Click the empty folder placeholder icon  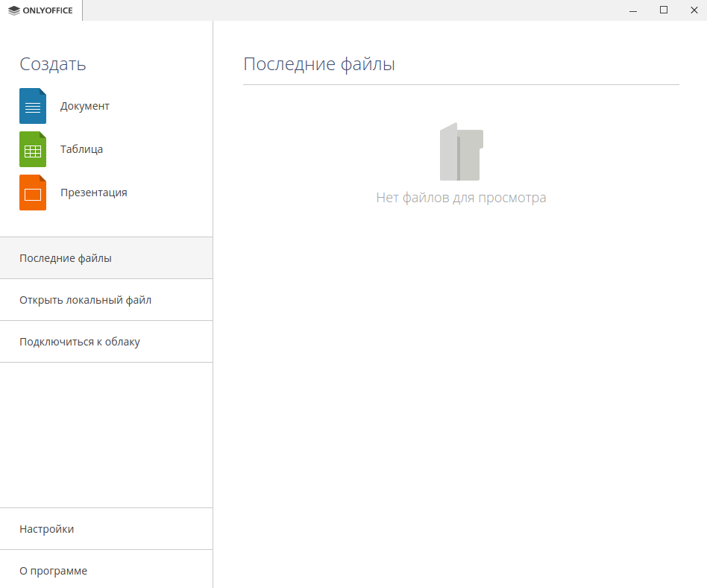461,151
